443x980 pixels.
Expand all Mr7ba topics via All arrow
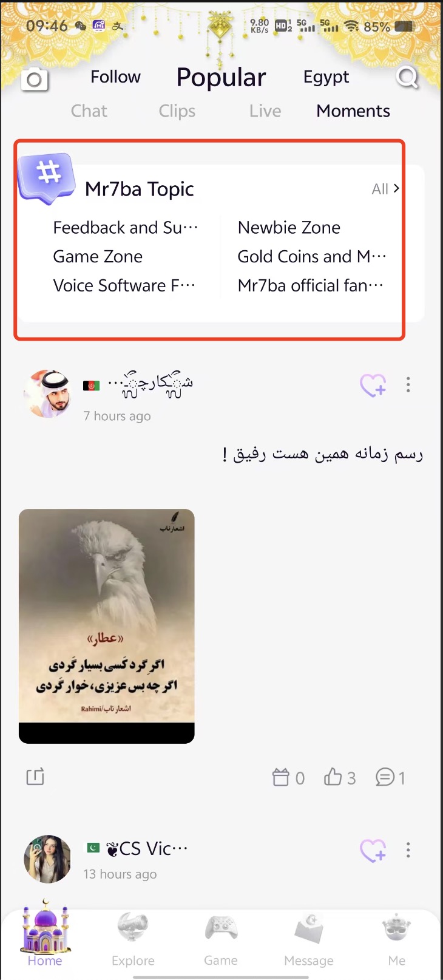click(385, 189)
